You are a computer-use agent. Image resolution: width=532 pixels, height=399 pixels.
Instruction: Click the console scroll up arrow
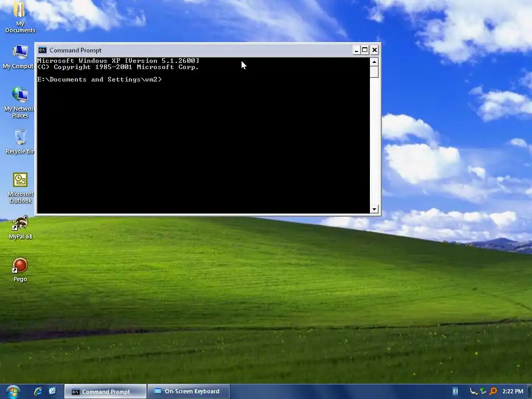coord(374,62)
